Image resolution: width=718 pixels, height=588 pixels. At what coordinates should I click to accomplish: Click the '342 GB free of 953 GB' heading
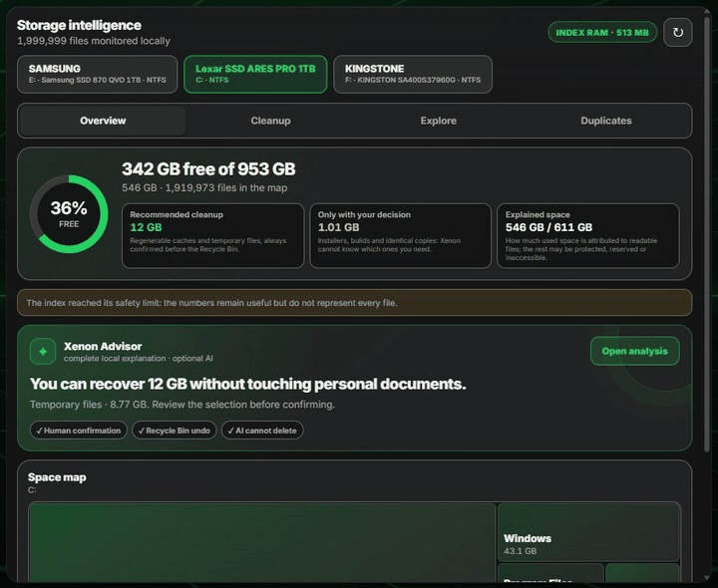208,168
